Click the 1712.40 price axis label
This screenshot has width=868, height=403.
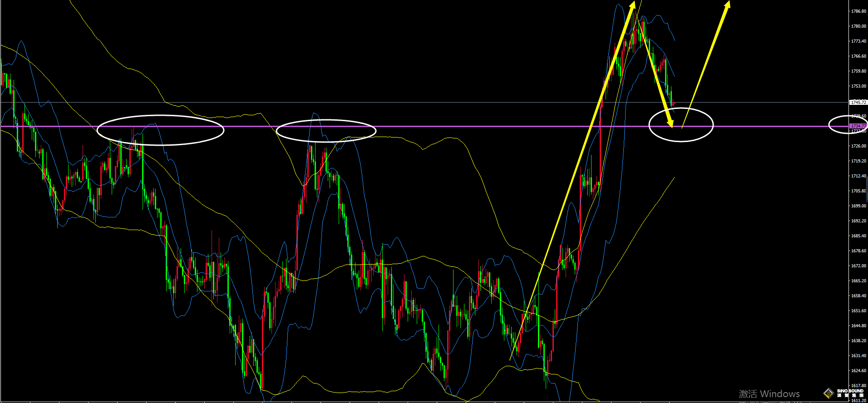pos(858,176)
